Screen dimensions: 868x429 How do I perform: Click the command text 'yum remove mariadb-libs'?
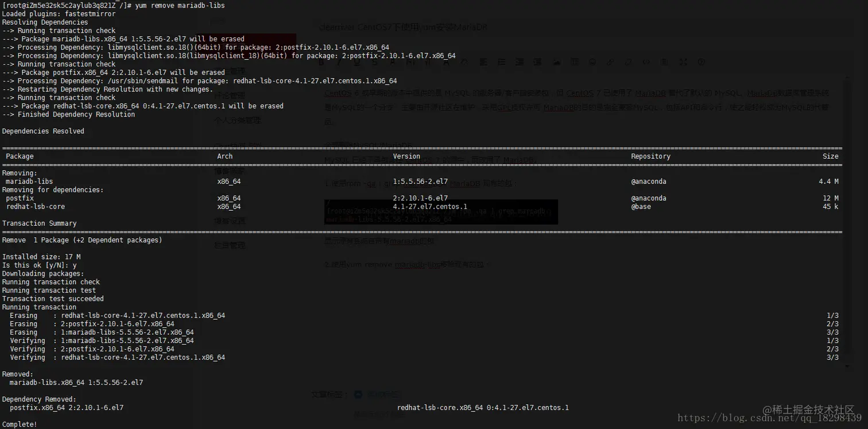pyautogui.click(x=180, y=5)
